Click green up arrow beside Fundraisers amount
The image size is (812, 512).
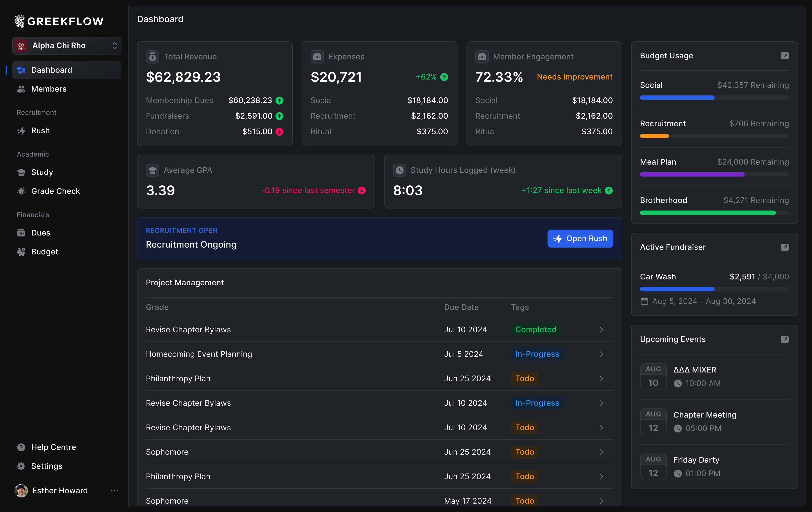[x=279, y=116]
